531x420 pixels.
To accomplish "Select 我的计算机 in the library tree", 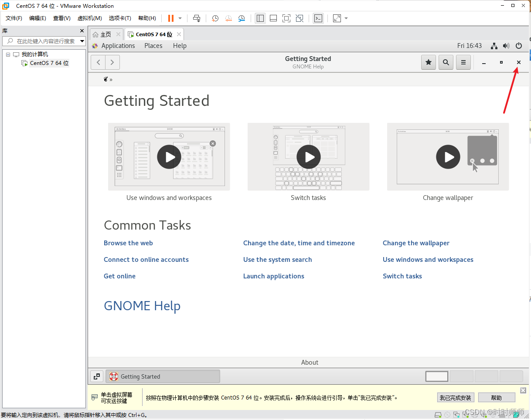I will (x=35, y=54).
